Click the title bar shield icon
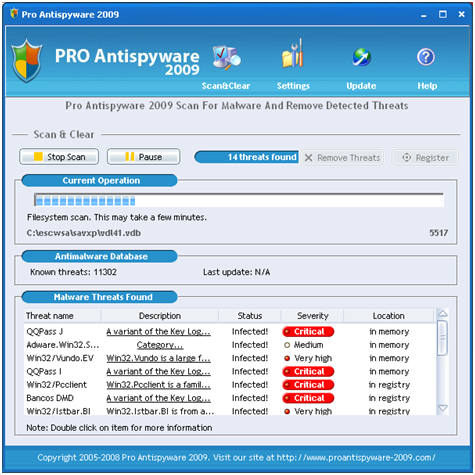Image resolution: width=475 pixels, height=475 pixels. pyautogui.click(x=14, y=14)
